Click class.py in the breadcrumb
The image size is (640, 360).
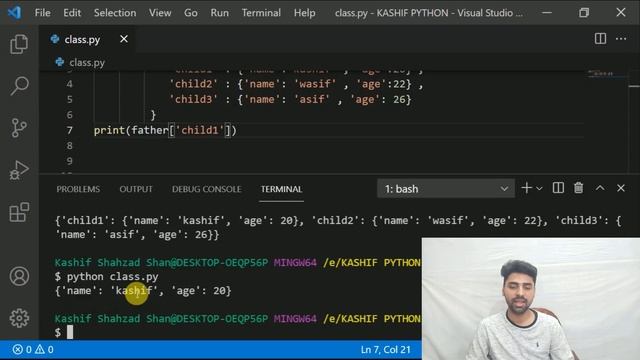click(x=87, y=62)
